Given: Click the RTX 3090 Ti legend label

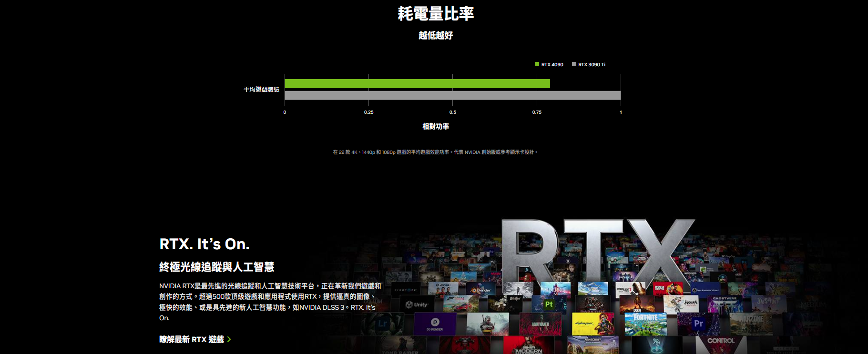Looking at the screenshot, I should point(592,64).
